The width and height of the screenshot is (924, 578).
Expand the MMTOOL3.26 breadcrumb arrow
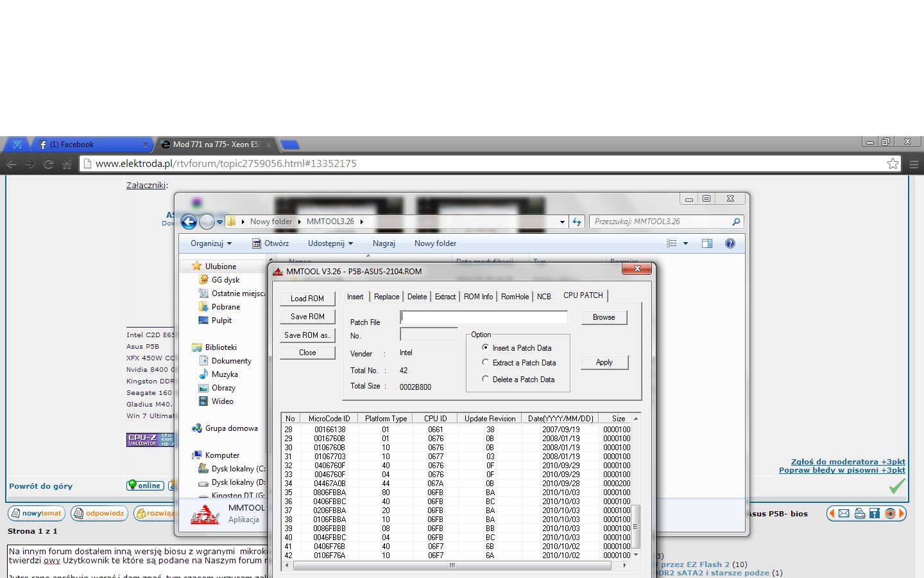tap(361, 222)
